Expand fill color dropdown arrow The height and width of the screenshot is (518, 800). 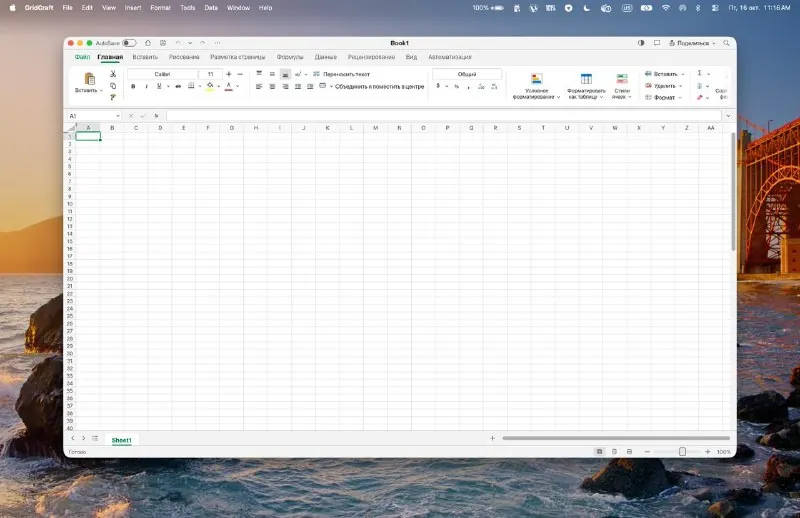coord(218,86)
